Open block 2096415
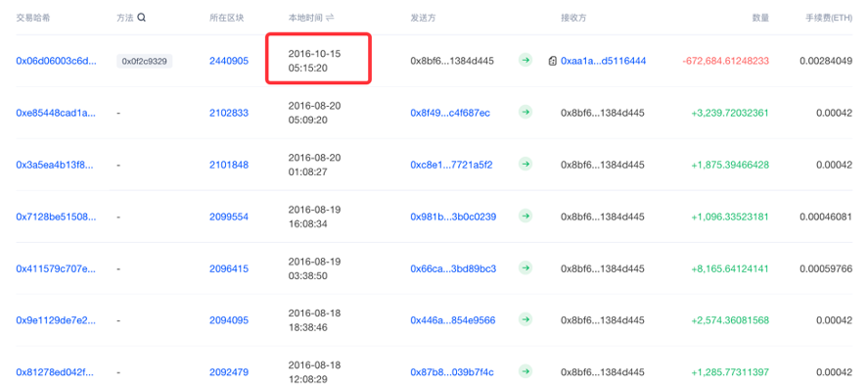Screen dimensions: 868x387 229,268
